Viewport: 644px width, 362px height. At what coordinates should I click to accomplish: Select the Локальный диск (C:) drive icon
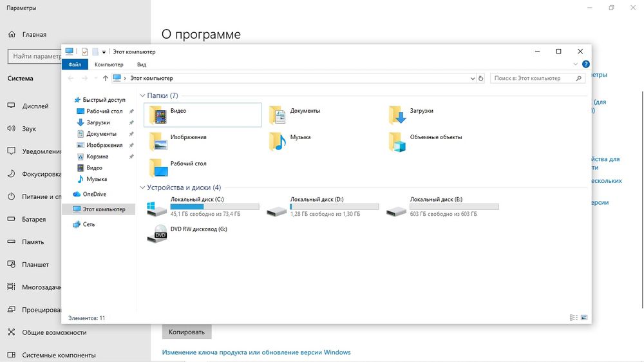(x=157, y=209)
